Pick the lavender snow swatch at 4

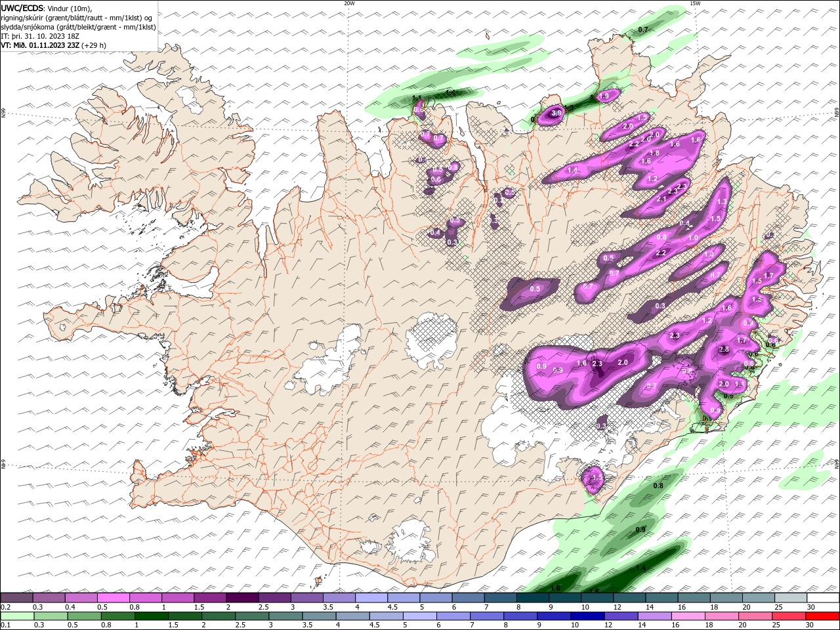pyautogui.click(x=371, y=597)
